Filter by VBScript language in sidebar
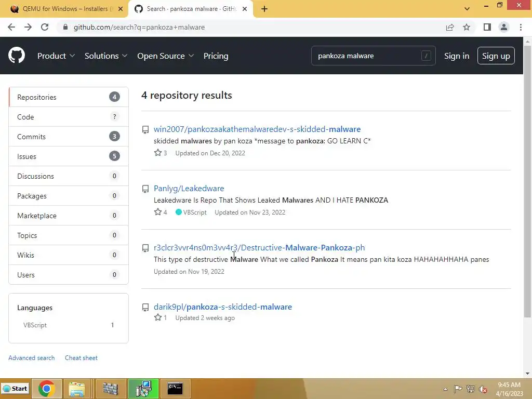 click(69, 325)
